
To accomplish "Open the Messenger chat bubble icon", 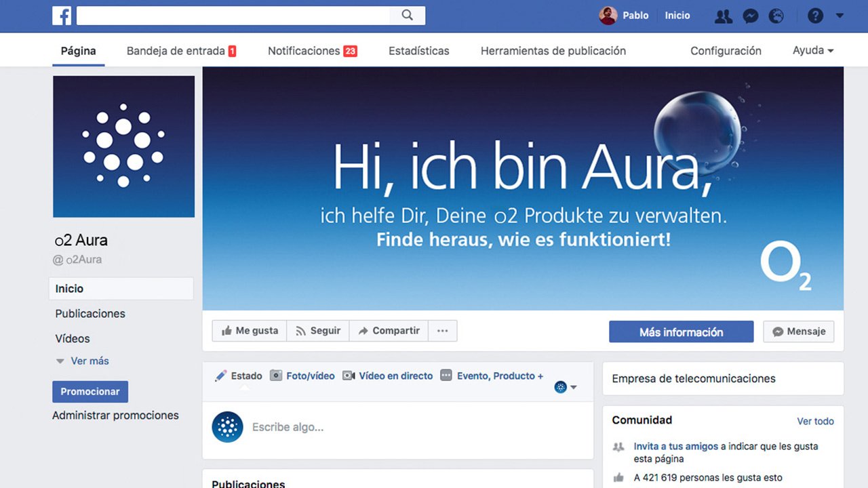I will coord(749,16).
